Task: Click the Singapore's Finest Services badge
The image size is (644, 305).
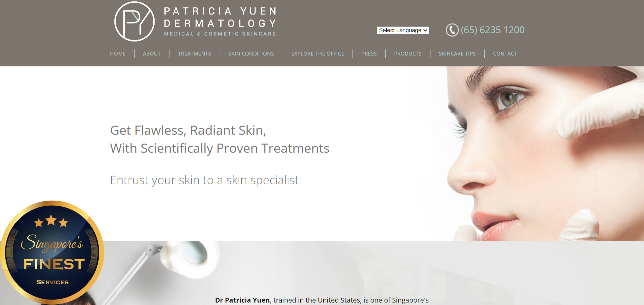Action: click(x=52, y=252)
